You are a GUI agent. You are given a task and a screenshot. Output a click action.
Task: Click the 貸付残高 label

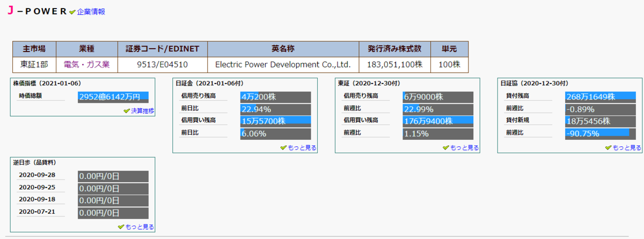point(518,96)
